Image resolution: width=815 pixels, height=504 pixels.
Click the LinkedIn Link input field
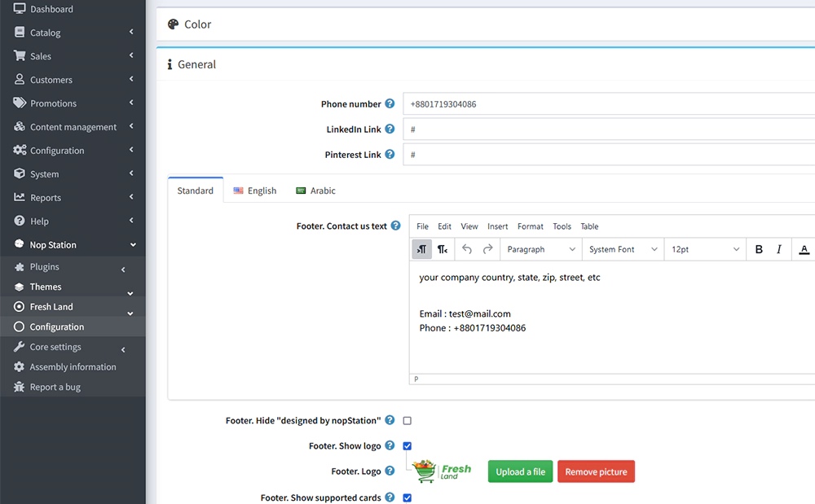coord(608,129)
